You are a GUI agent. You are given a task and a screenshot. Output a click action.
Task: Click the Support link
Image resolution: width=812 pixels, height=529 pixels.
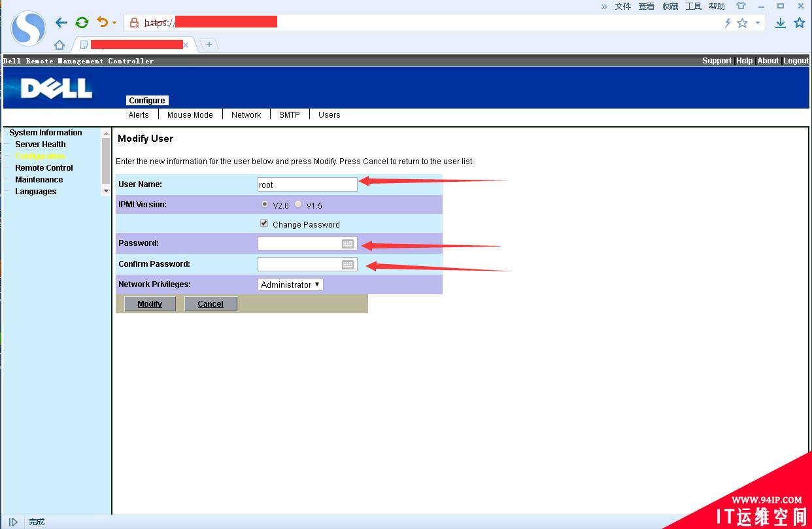tap(717, 61)
